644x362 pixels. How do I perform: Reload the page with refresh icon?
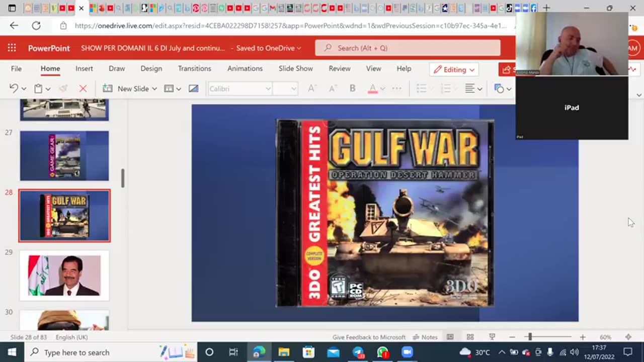(36, 26)
